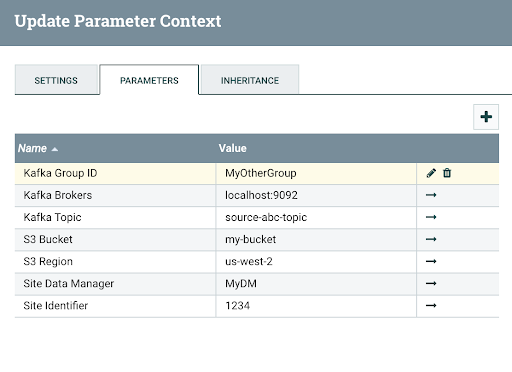The height and width of the screenshot is (372, 512).
Task: Go to Site Identifier parameter arrow
Action: [x=431, y=305]
